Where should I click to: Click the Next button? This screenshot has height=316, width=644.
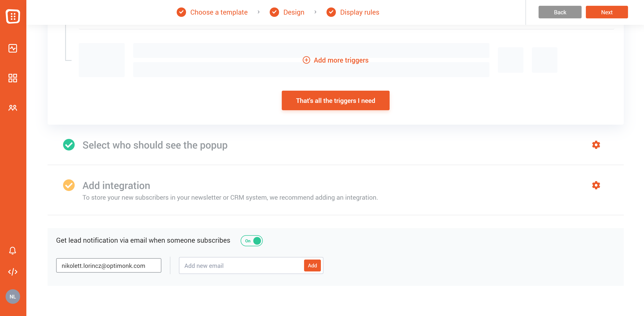click(x=606, y=12)
